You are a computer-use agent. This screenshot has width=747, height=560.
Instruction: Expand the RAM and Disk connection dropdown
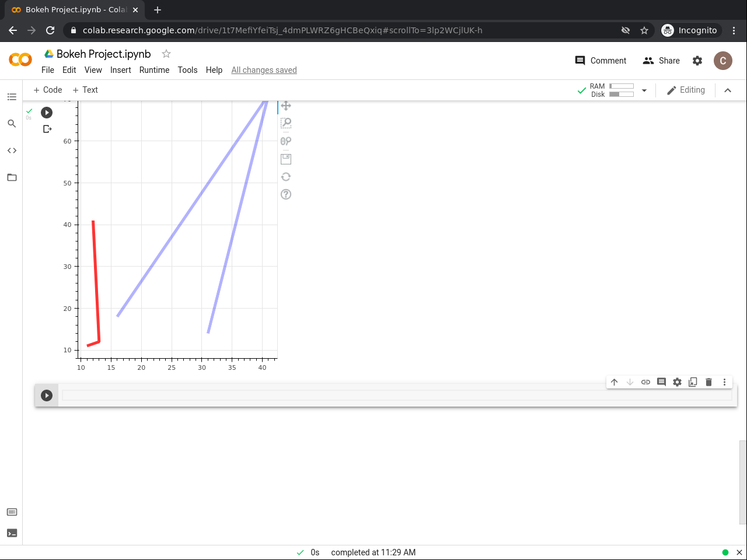(x=644, y=90)
